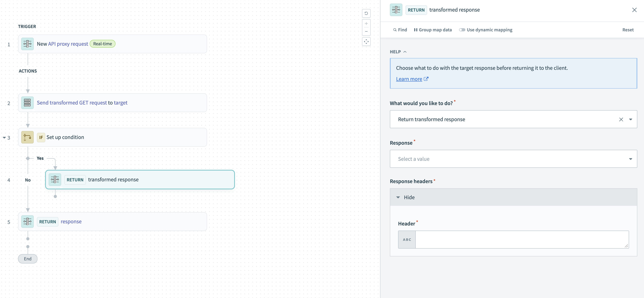
Task: Click the API proxy trigger icon
Action: coord(27,44)
